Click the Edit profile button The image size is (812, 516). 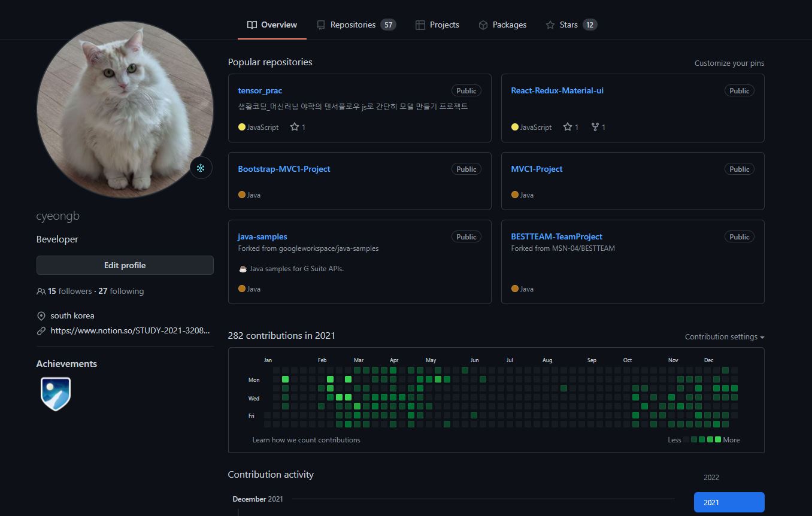point(125,265)
